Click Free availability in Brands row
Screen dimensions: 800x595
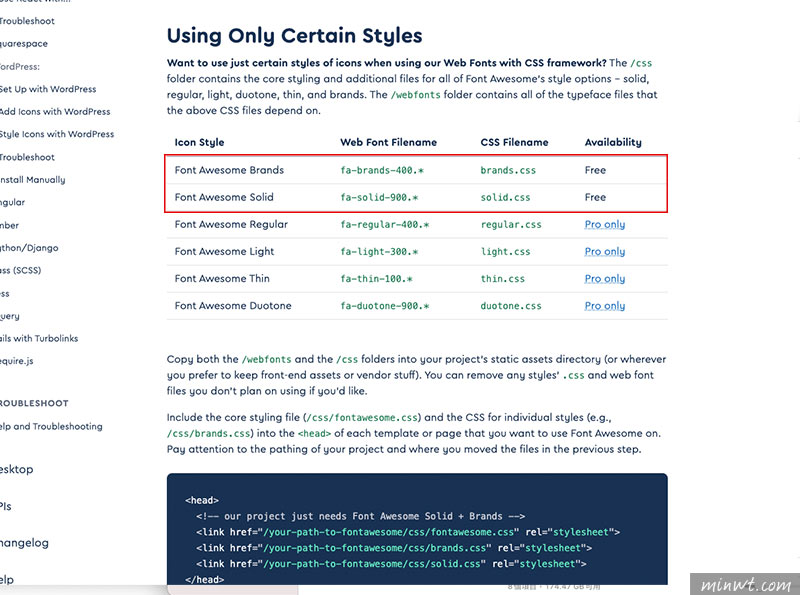click(x=595, y=170)
